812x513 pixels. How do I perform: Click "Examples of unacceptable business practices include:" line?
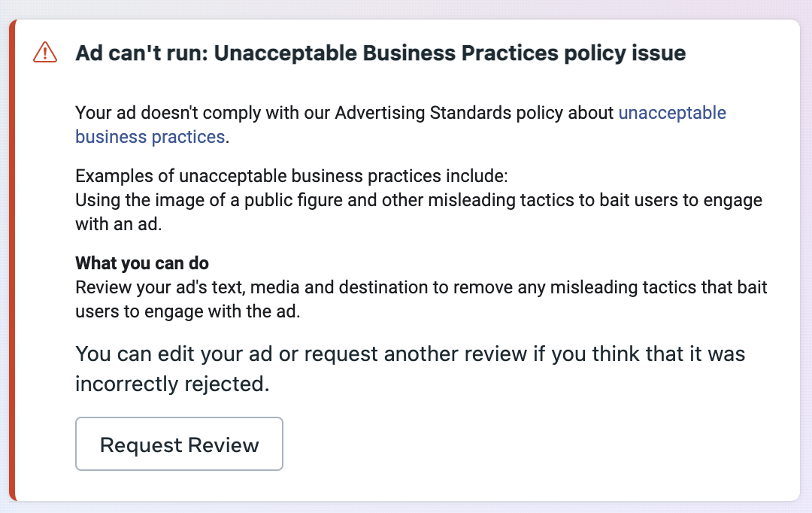click(292, 176)
